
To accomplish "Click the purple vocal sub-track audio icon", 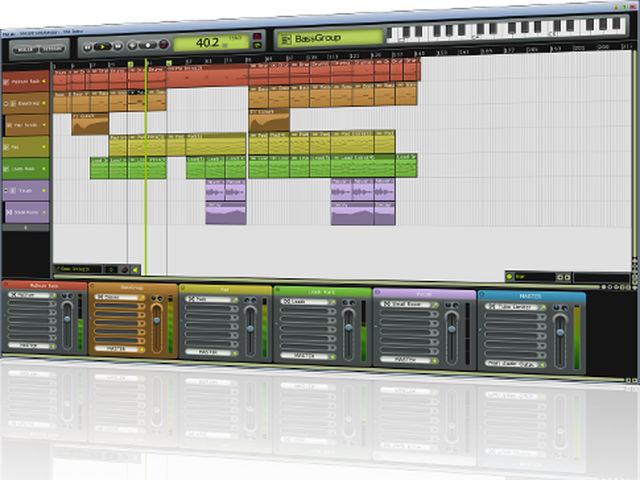I will 9,212.
